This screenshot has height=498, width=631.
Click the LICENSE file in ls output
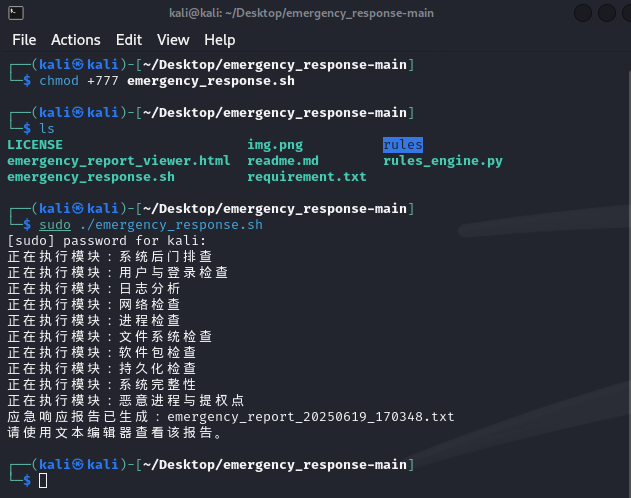pyautogui.click(x=35, y=145)
